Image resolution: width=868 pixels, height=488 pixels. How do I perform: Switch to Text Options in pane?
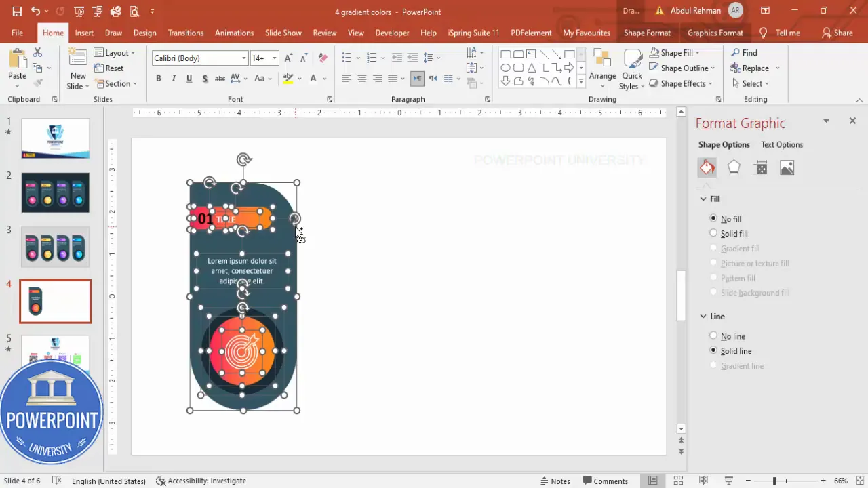tap(781, 144)
